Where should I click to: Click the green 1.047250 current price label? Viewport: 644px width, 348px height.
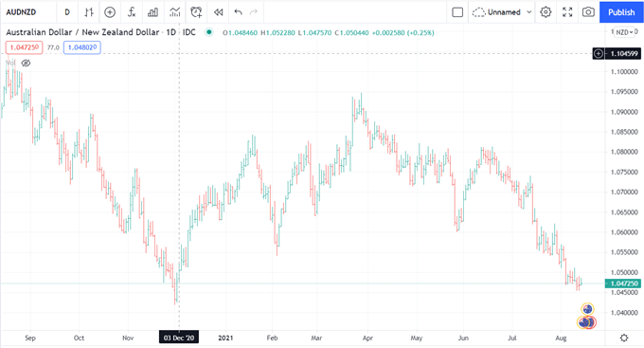click(x=623, y=284)
